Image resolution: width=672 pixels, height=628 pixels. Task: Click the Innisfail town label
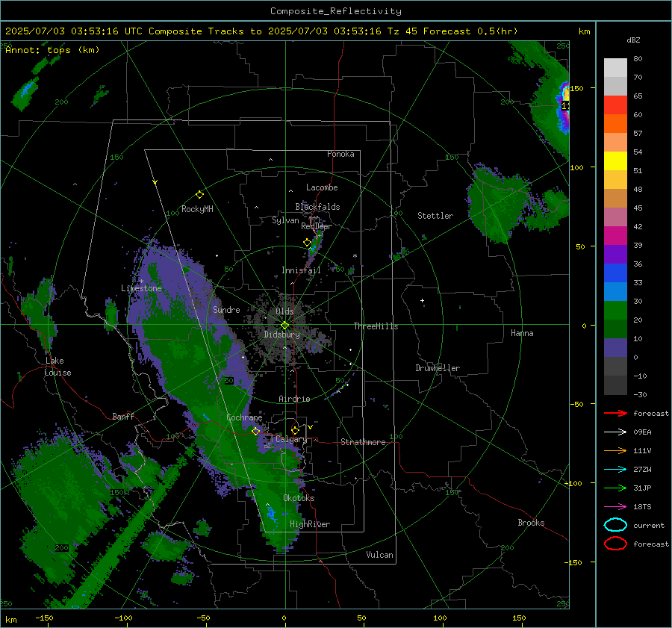301,270
